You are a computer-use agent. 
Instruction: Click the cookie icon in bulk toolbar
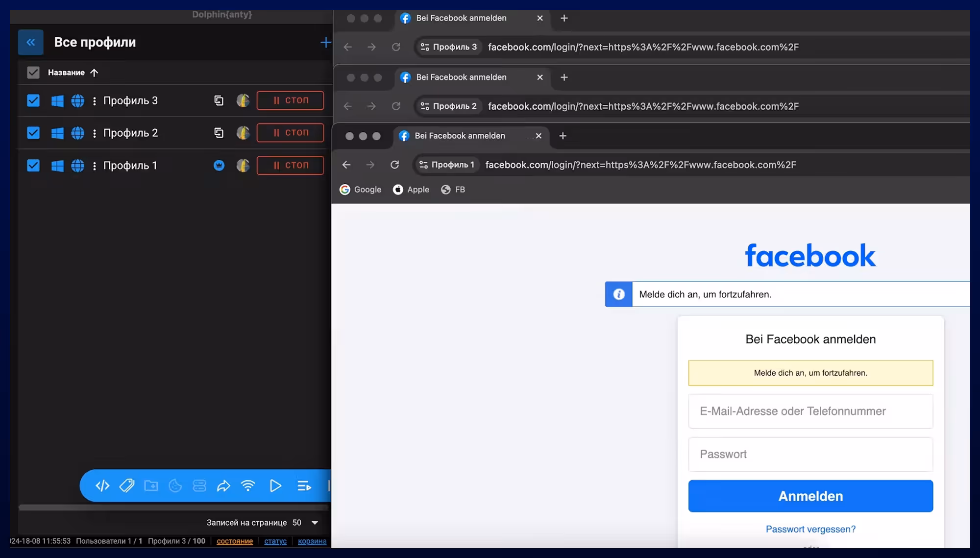tap(175, 485)
